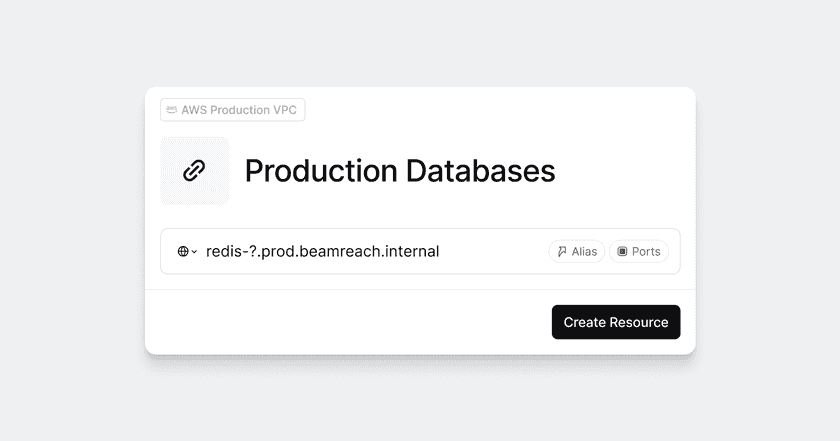Select the Production Databases title text
The image size is (840, 441).
pyautogui.click(x=399, y=171)
